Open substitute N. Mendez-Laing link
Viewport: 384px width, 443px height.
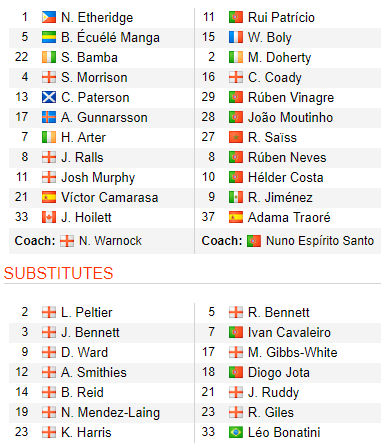[x=110, y=413]
